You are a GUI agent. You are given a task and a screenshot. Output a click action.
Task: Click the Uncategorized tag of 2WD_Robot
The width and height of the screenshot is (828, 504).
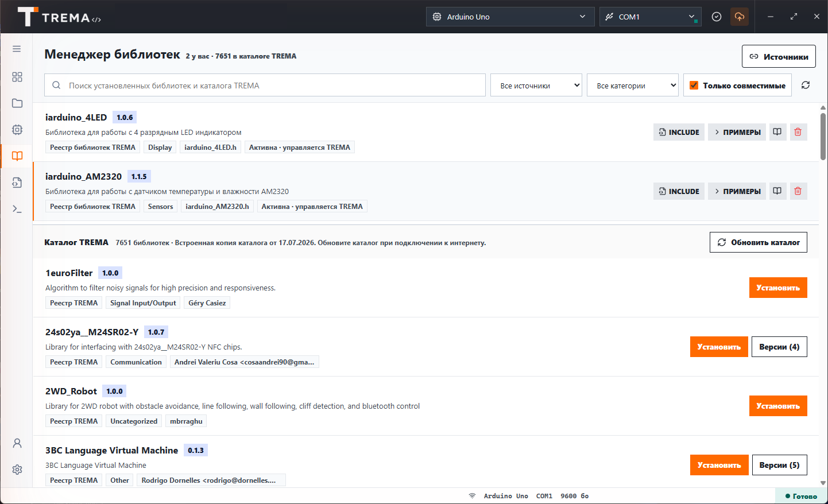point(134,421)
